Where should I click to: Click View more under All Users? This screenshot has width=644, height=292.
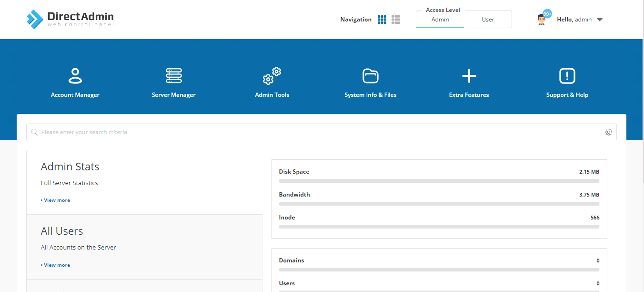pyautogui.click(x=55, y=265)
